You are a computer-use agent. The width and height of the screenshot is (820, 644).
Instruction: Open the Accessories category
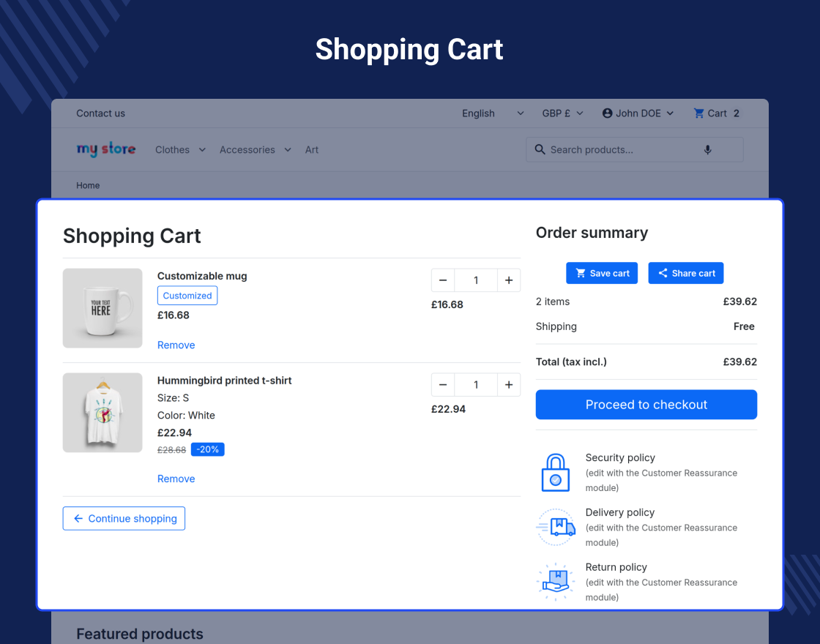pyautogui.click(x=247, y=150)
